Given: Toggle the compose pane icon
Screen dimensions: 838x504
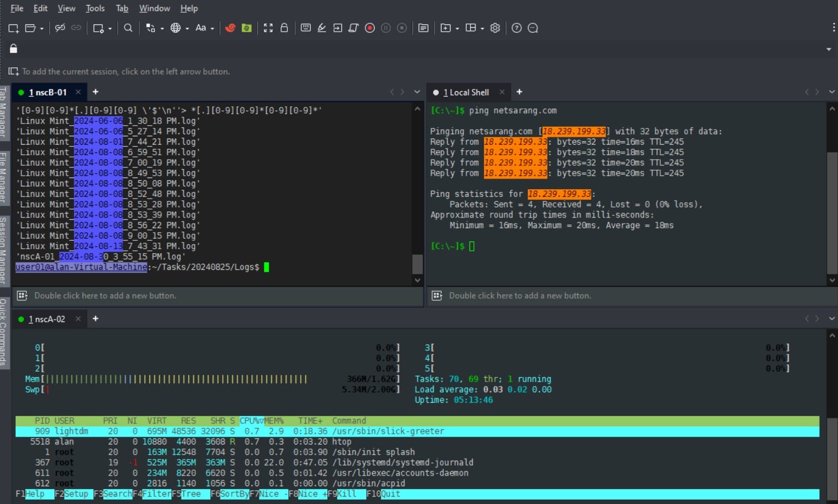Looking at the screenshot, I should point(423,28).
